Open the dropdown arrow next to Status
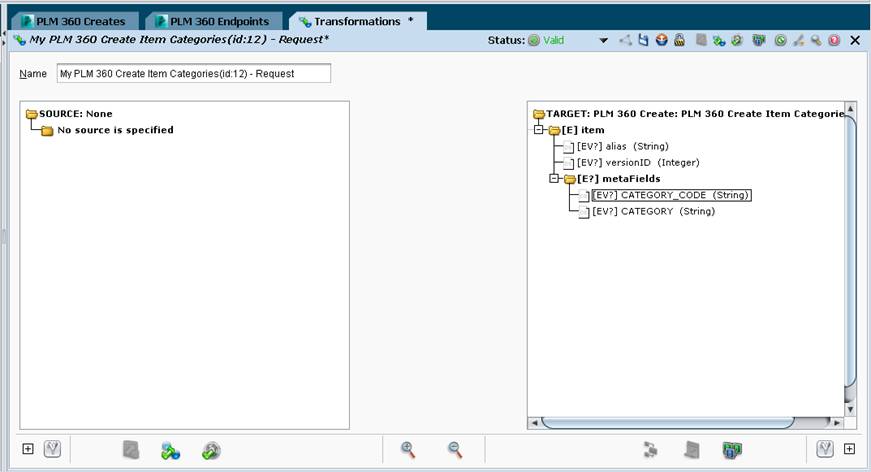 603,41
